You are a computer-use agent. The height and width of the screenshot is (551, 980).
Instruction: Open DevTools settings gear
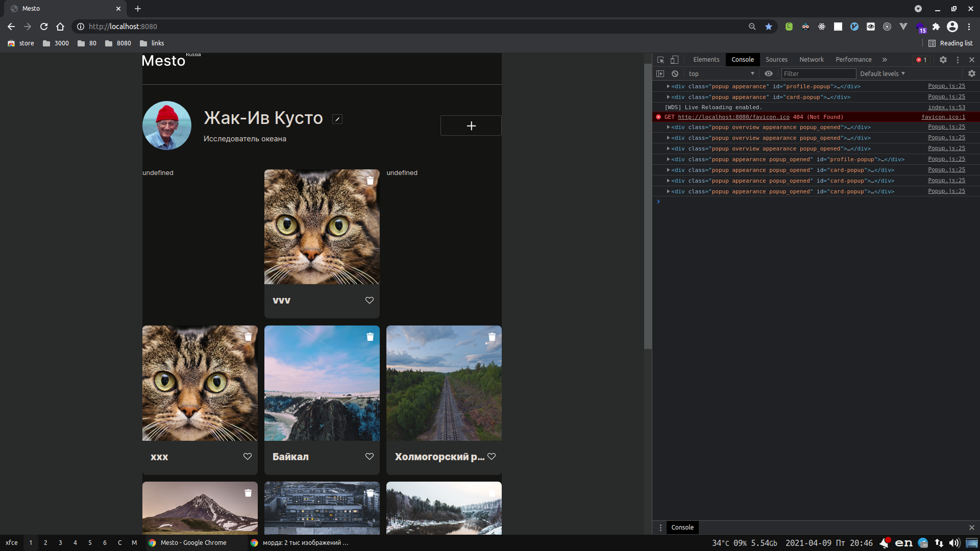click(943, 60)
